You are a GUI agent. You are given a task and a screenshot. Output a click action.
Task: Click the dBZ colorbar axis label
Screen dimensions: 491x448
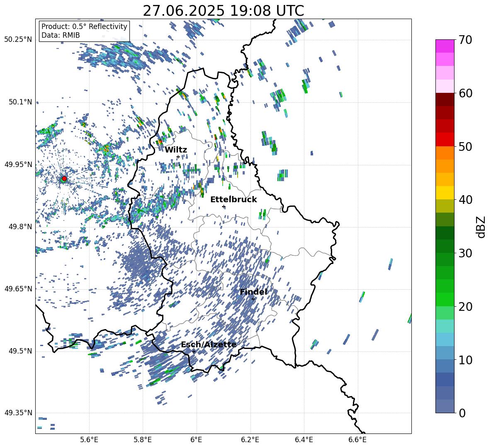[x=481, y=227]
